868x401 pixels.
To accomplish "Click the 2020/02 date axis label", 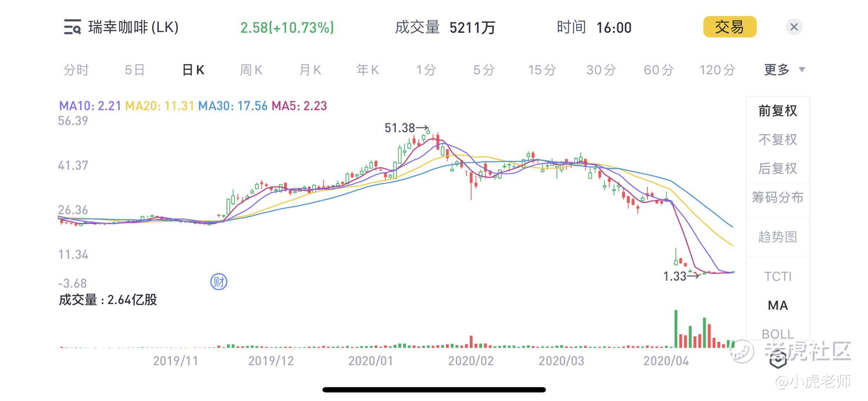I will pyautogui.click(x=471, y=361).
